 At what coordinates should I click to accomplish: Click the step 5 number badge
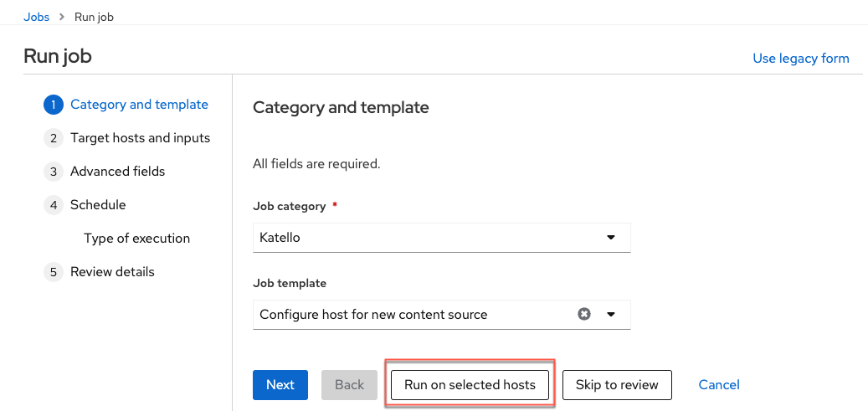[54, 272]
